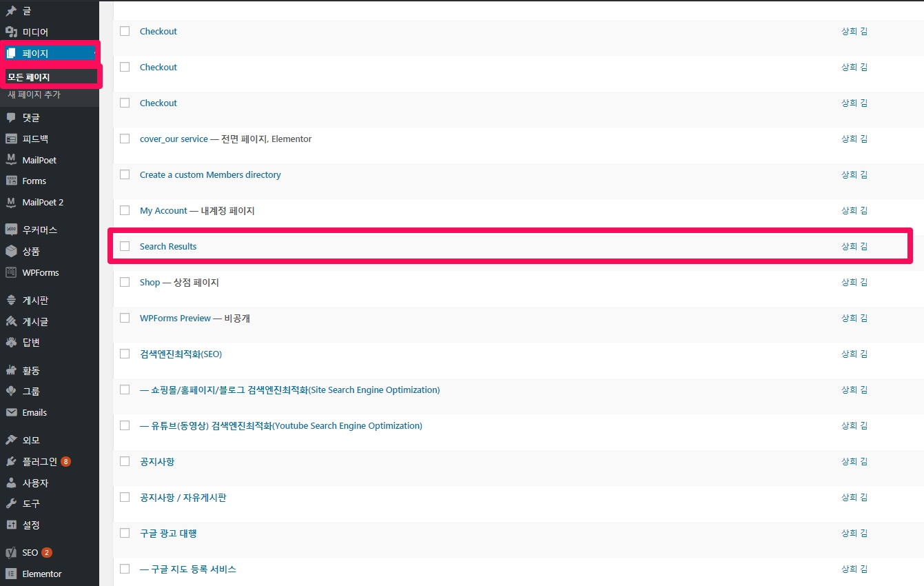Click the 상품 products box icon
924x586 pixels.
click(11, 252)
